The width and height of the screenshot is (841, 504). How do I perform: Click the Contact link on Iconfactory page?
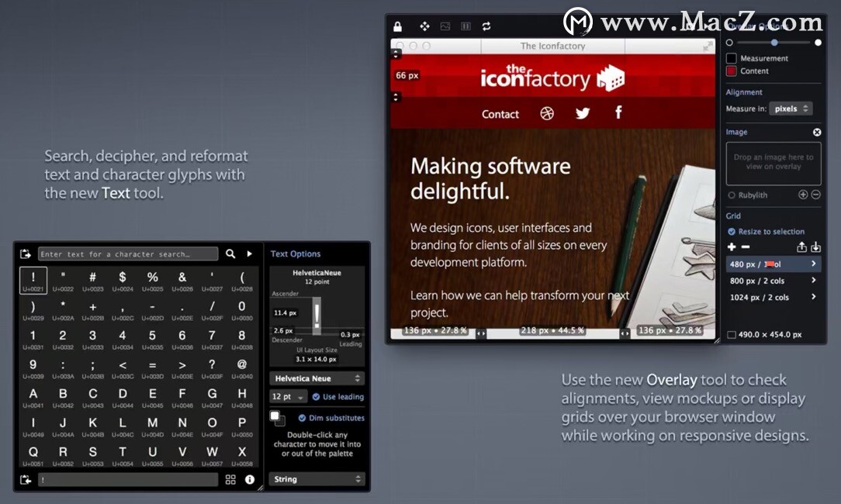tap(500, 114)
